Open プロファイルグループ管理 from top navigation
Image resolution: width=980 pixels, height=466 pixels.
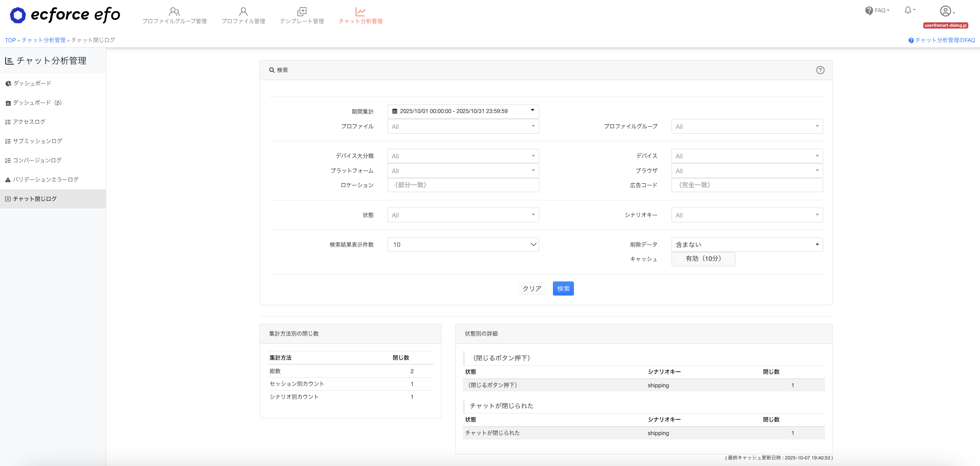[x=174, y=16]
